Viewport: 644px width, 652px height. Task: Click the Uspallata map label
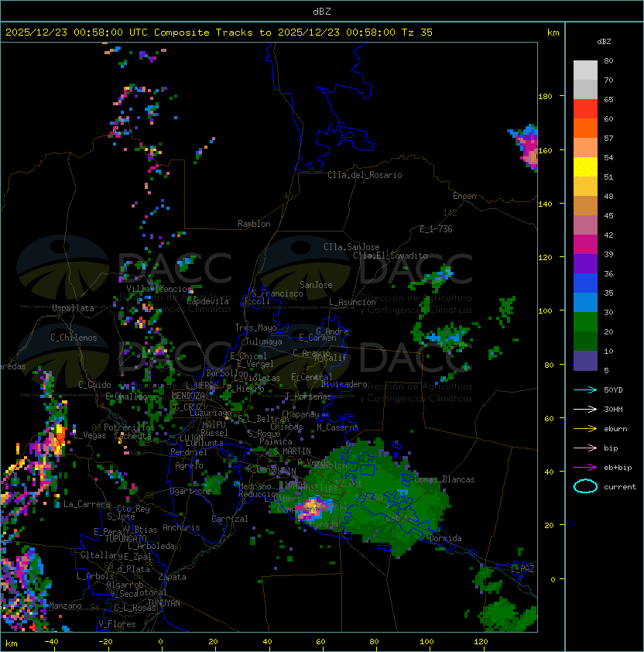click(73, 308)
